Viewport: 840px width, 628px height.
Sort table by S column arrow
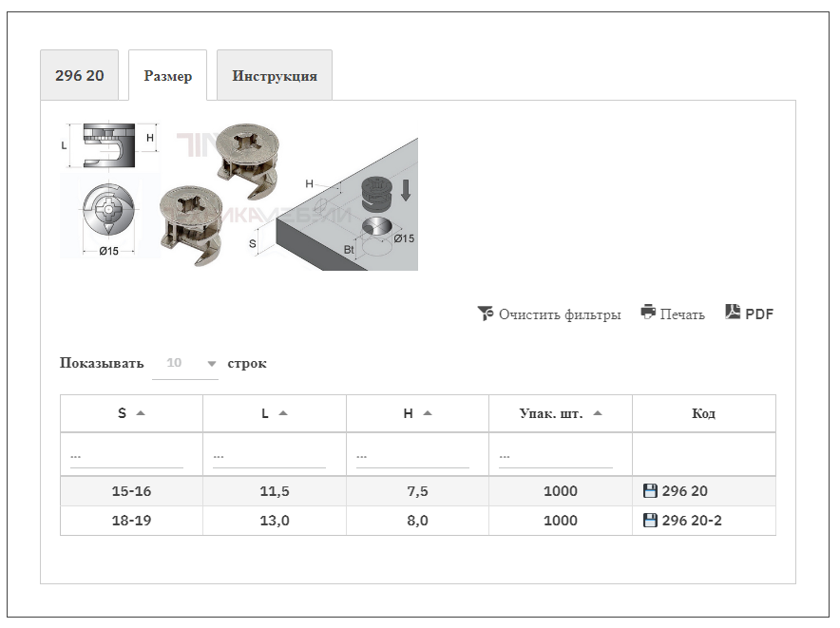point(141,413)
